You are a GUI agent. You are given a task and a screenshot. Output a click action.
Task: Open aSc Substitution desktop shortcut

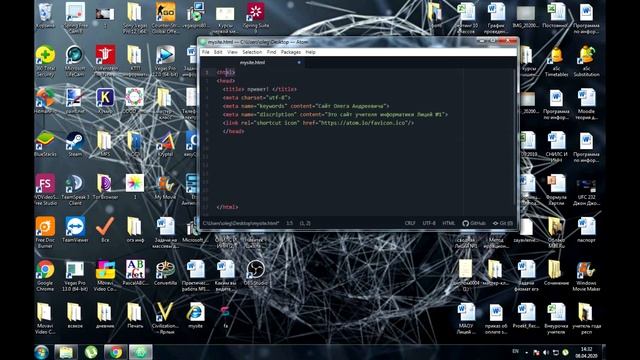coord(587,61)
